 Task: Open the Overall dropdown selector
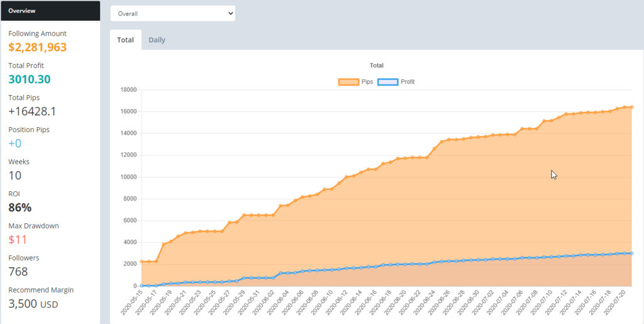[x=172, y=13]
